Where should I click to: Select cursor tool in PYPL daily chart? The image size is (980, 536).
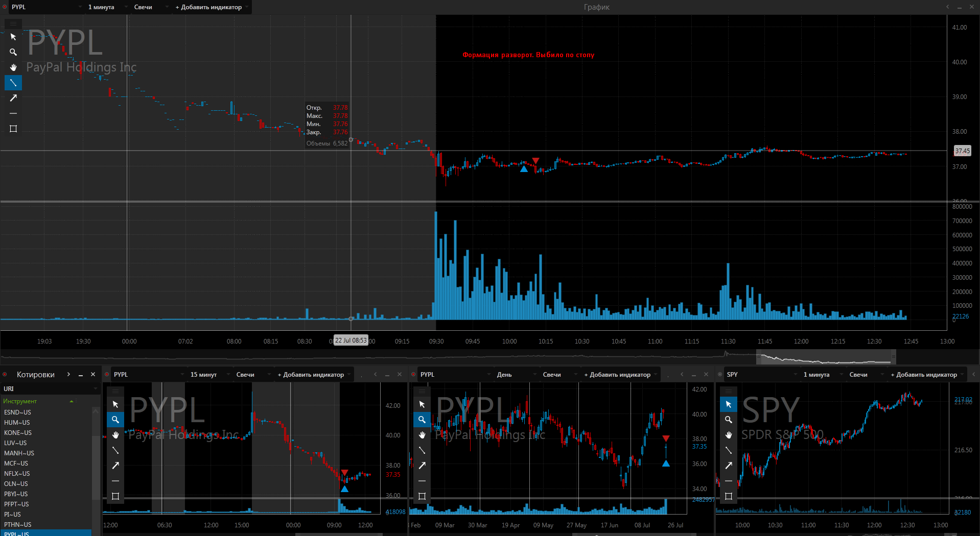[422, 404]
